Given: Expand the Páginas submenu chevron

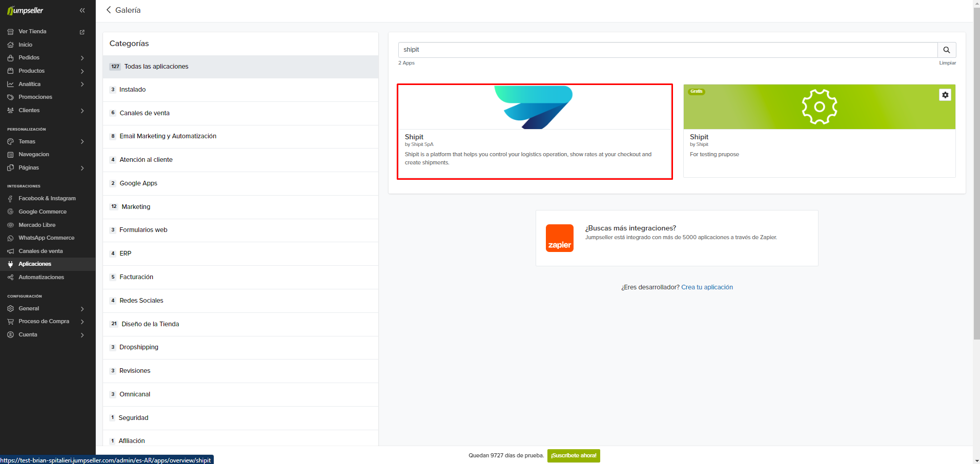Looking at the screenshot, I should pos(83,168).
